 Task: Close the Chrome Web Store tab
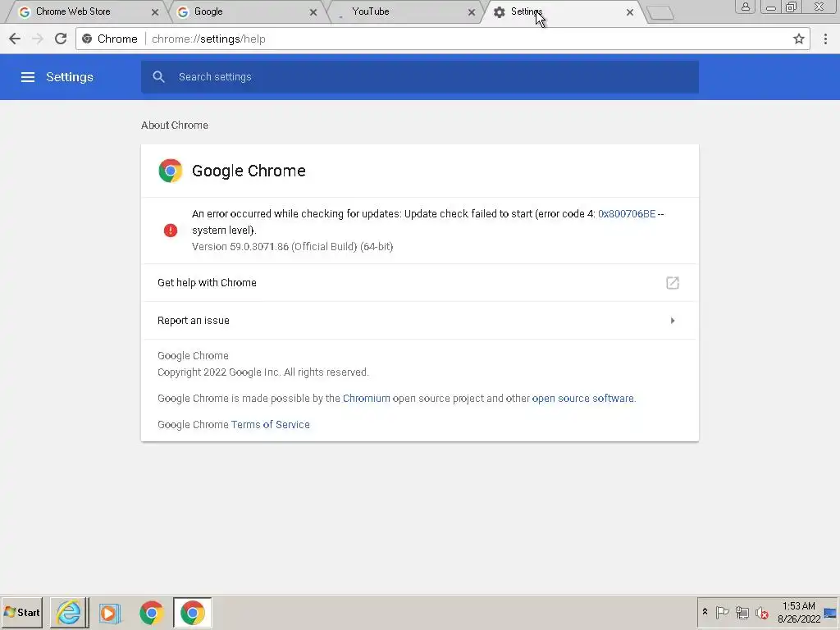(155, 11)
